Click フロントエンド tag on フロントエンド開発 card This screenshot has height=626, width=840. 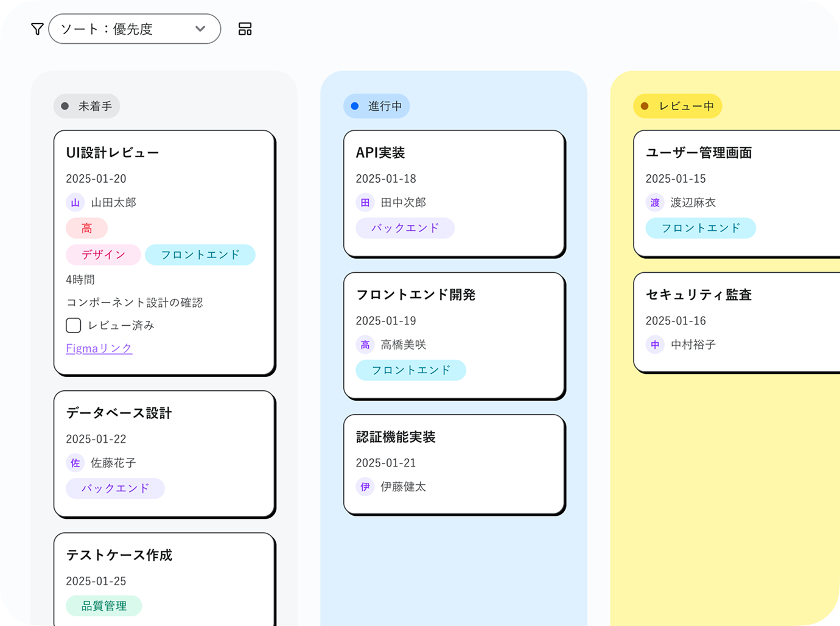pos(411,370)
